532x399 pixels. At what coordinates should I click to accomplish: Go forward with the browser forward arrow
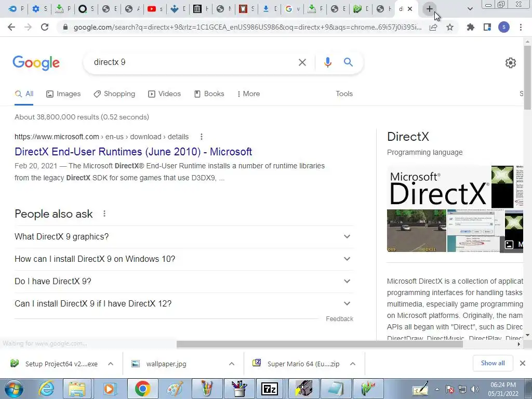tap(28, 27)
